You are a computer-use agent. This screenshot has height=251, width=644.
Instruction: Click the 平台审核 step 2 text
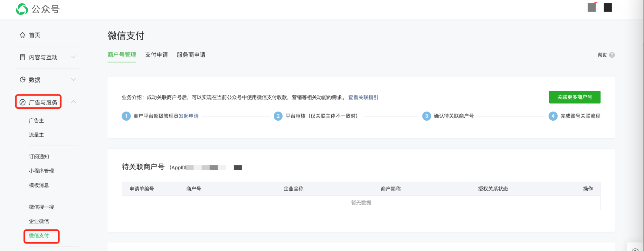[x=322, y=116]
